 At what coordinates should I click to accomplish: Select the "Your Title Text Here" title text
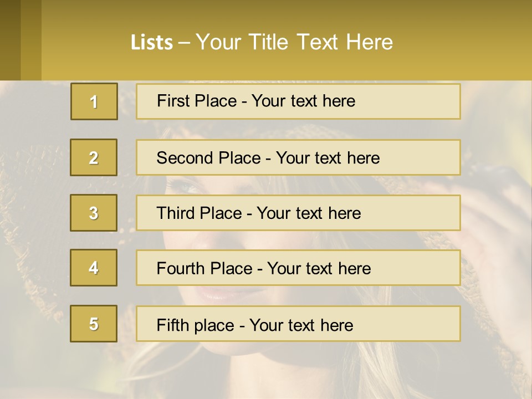(x=294, y=42)
